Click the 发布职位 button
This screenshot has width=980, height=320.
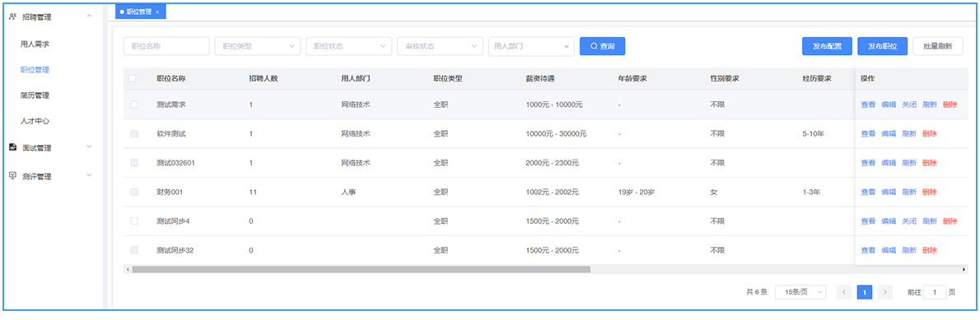882,46
